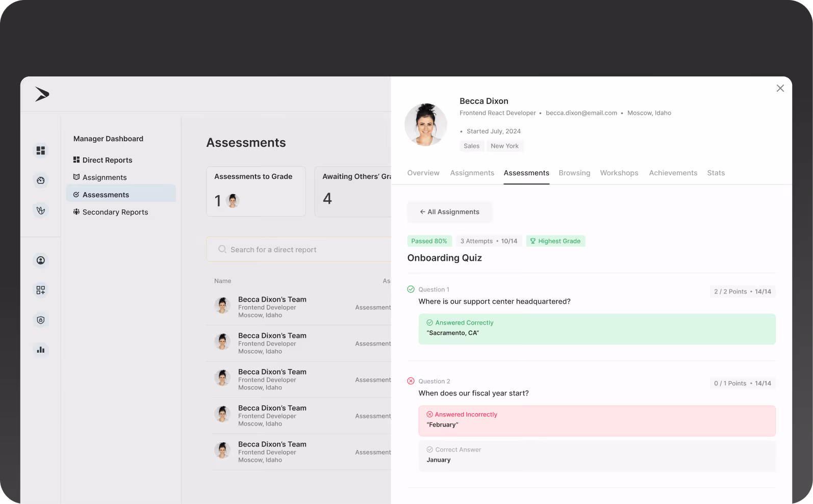Screen dimensions: 813x504
Task: Open the user profile icon in sidebar
Action: [41, 260]
